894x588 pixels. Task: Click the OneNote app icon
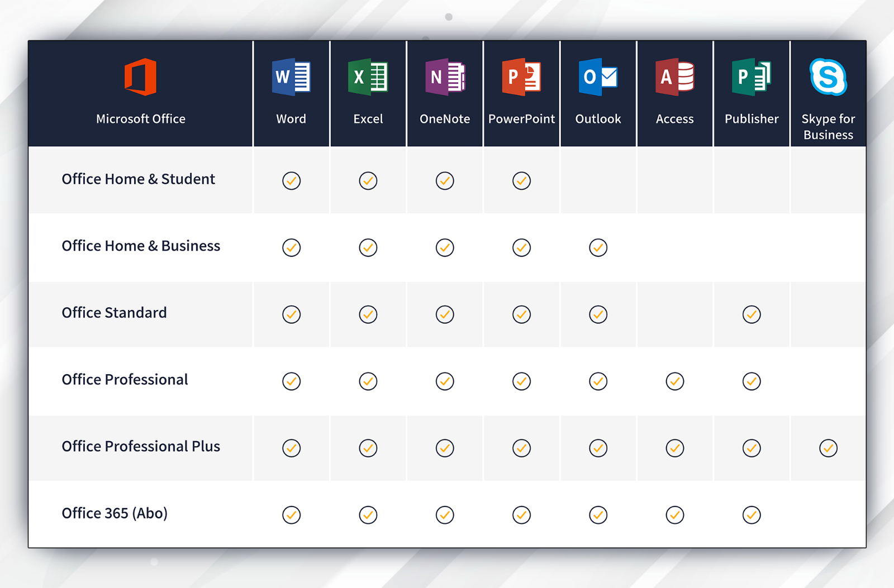[445, 77]
